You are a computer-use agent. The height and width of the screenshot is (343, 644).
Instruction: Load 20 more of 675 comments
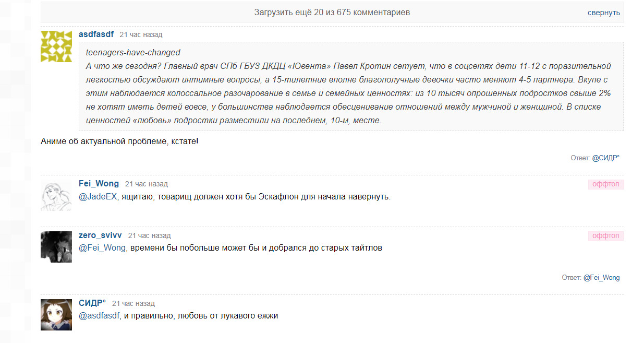coord(332,12)
